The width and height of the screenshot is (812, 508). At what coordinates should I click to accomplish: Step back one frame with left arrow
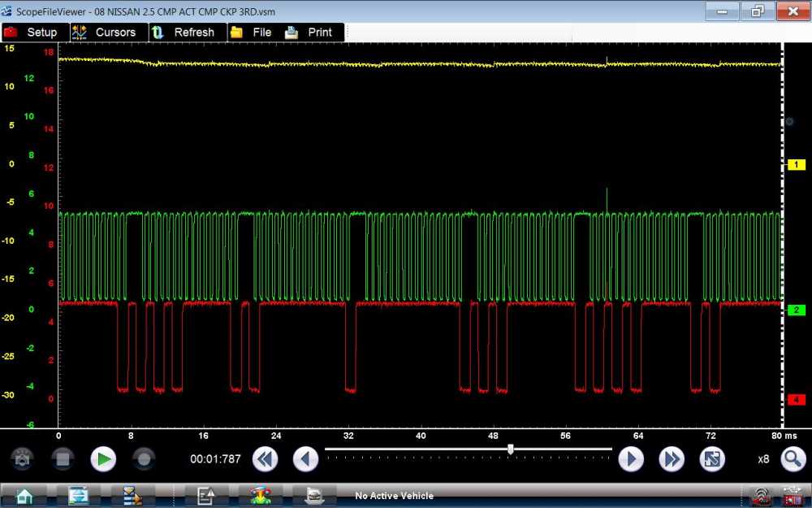tap(305, 459)
